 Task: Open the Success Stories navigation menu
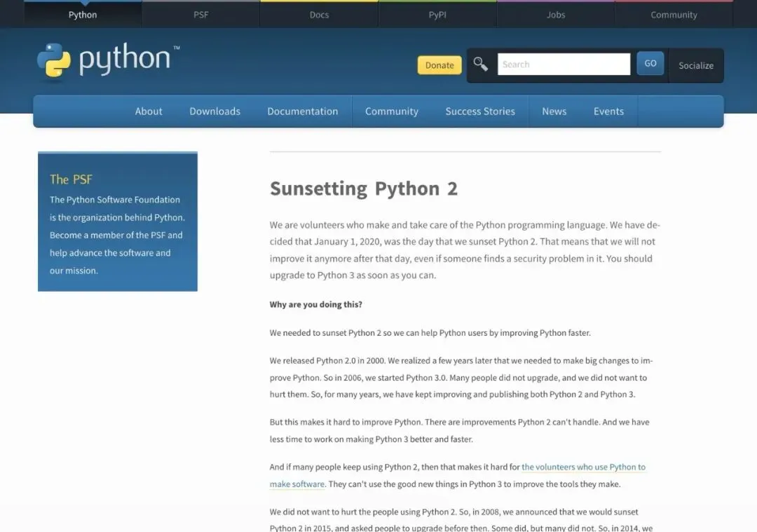480,111
